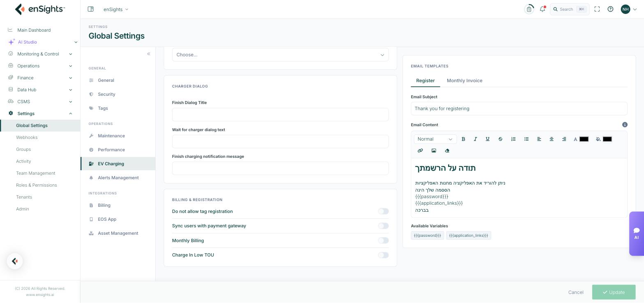The width and height of the screenshot is (644, 303).
Task: Apply strikethrough formatting in editor
Action: coord(500,139)
